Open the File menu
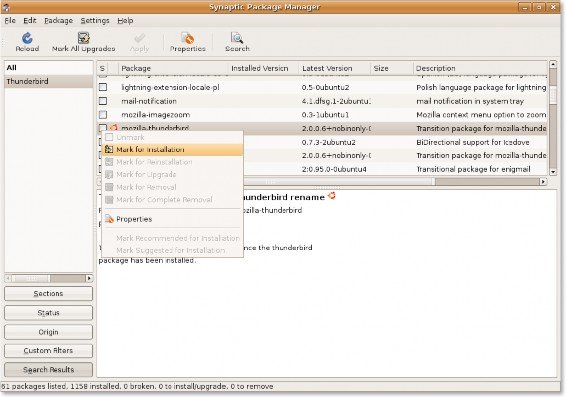566x397 pixels. (x=10, y=21)
